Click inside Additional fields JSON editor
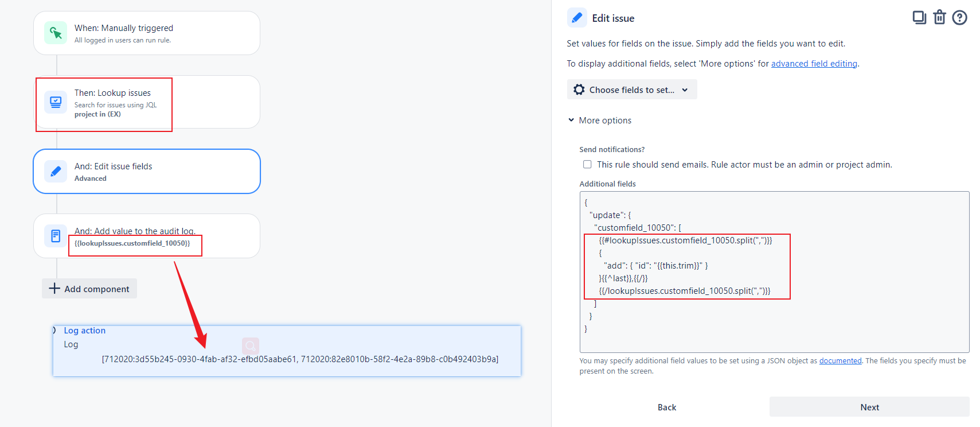 click(x=774, y=272)
